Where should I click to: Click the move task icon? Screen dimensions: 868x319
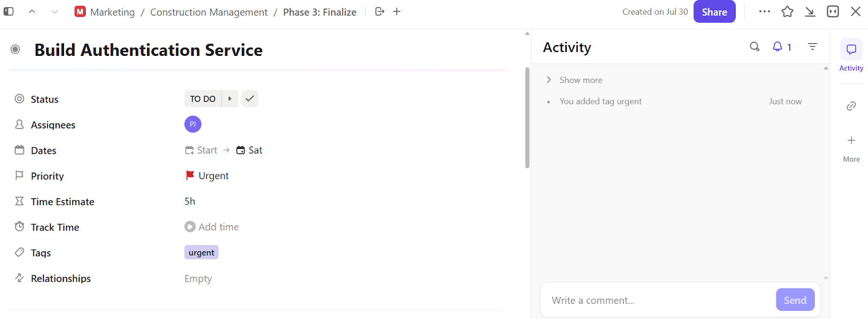[380, 11]
